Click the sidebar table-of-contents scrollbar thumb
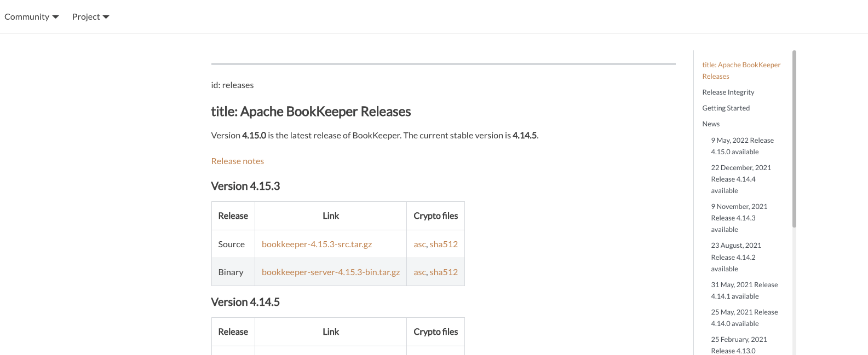This screenshot has width=868, height=355. (x=794, y=139)
